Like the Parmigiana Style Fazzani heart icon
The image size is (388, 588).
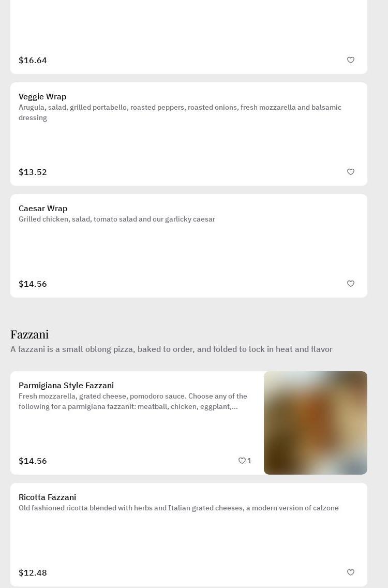click(242, 461)
